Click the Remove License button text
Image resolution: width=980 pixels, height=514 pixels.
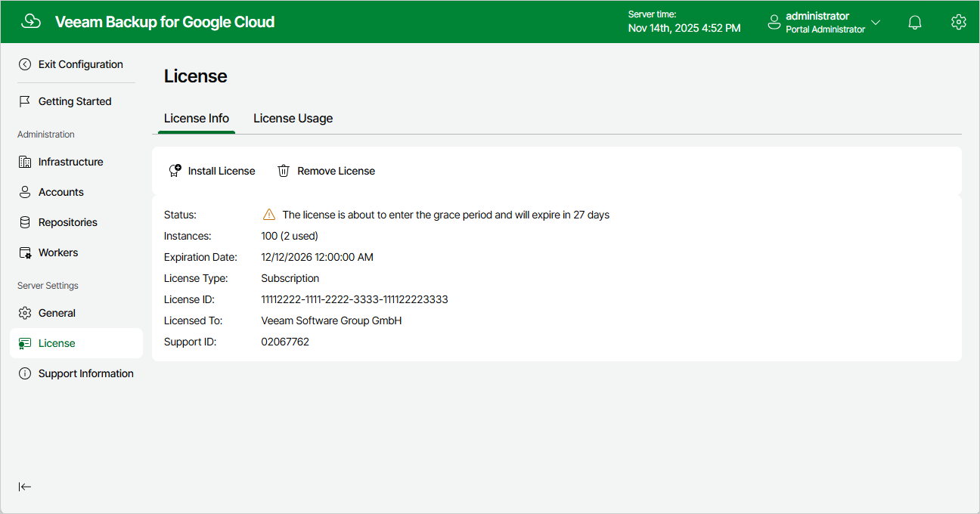pyautogui.click(x=336, y=171)
